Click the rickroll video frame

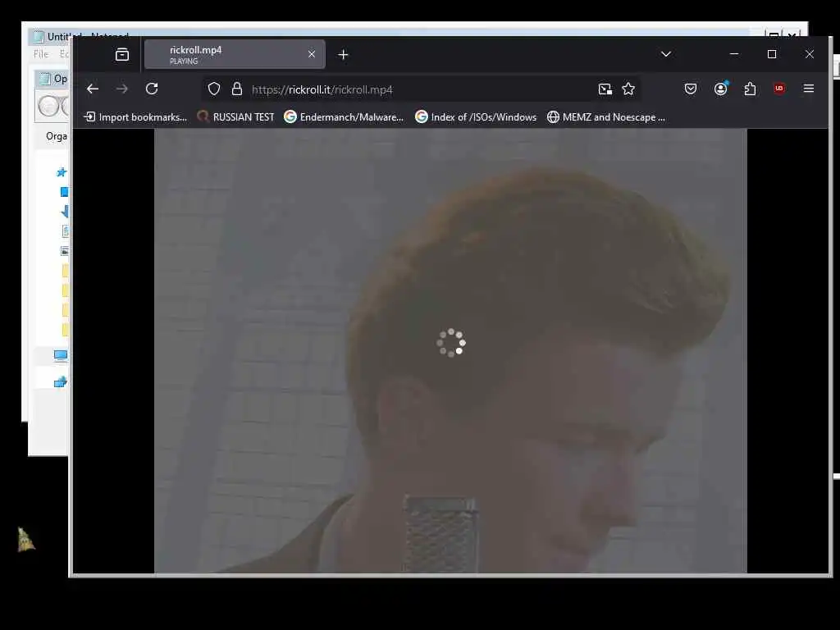pos(450,351)
